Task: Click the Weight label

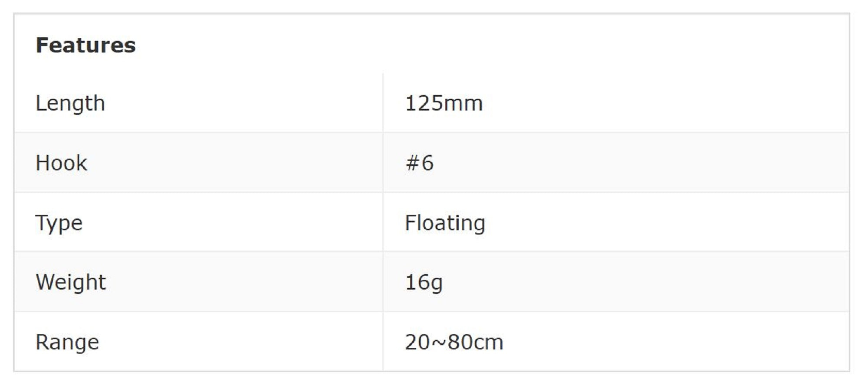Action: click(x=71, y=282)
